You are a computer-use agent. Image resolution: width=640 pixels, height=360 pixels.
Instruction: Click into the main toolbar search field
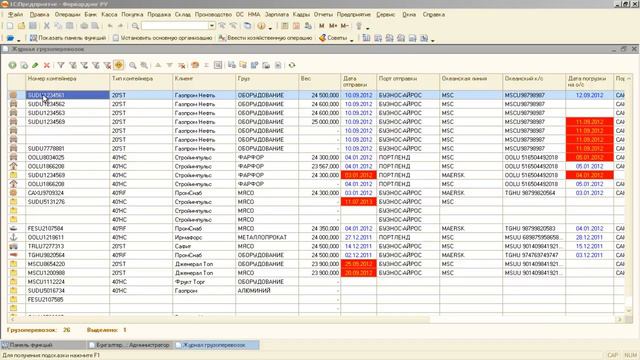[175, 26]
